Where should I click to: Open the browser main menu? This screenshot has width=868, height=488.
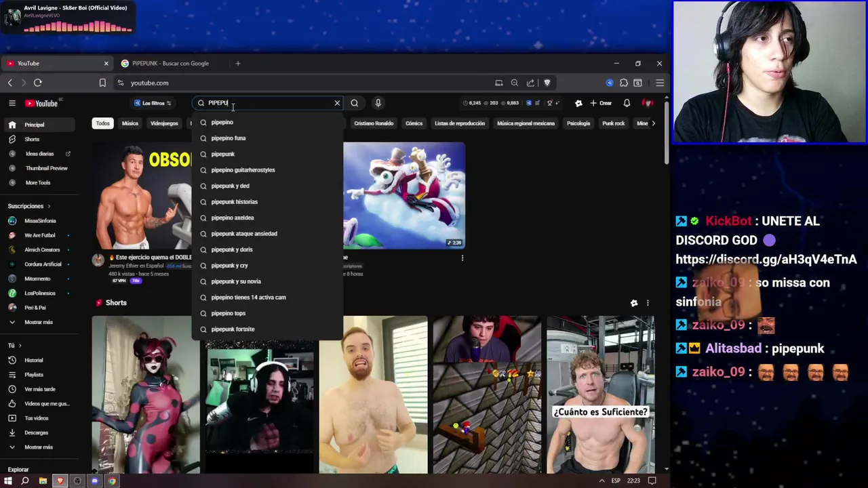point(660,83)
